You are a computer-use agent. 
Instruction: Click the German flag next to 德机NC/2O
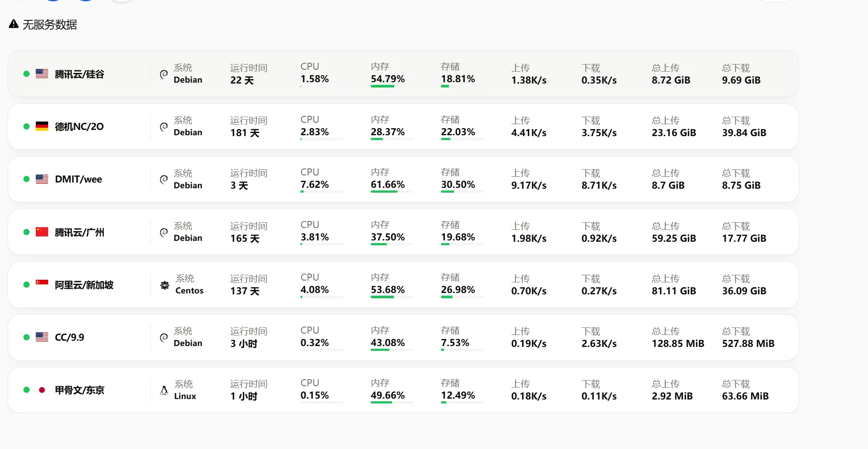(x=42, y=126)
